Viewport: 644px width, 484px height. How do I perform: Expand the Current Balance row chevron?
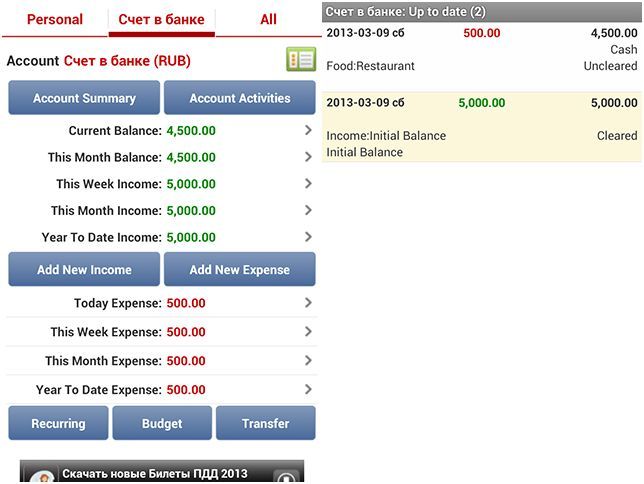pyautogui.click(x=308, y=130)
